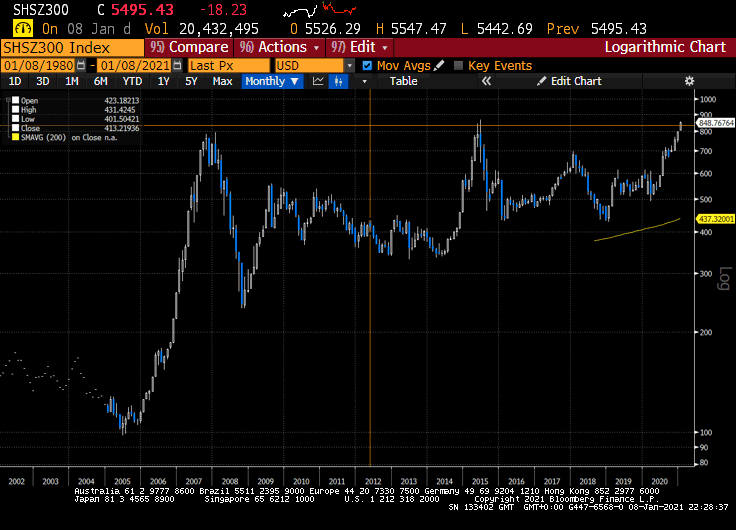Select the 3D range tab
The width and height of the screenshot is (736, 530).
tap(43, 81)
